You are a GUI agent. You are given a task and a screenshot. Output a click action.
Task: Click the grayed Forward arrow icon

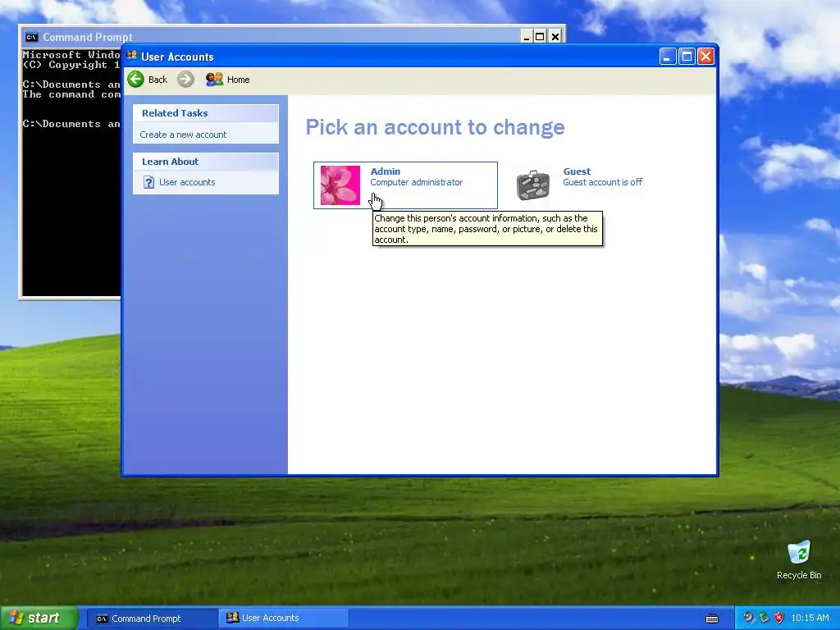click(x=185, y=80)
